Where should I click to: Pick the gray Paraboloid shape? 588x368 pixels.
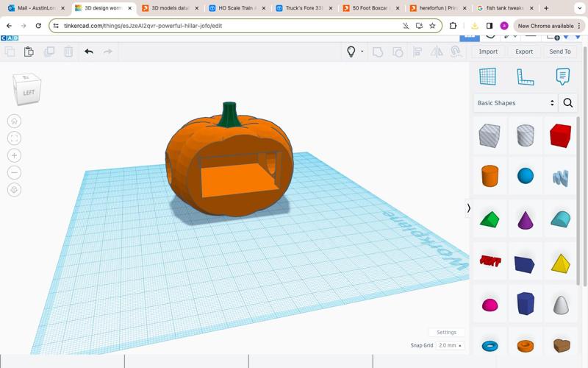click(561, 305)
